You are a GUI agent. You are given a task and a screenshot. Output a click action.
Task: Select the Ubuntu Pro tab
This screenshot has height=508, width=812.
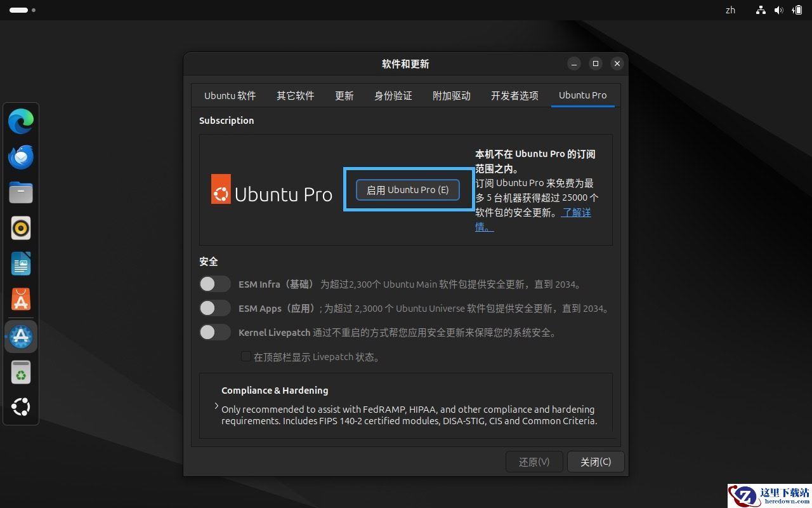(x=583, y=96)
